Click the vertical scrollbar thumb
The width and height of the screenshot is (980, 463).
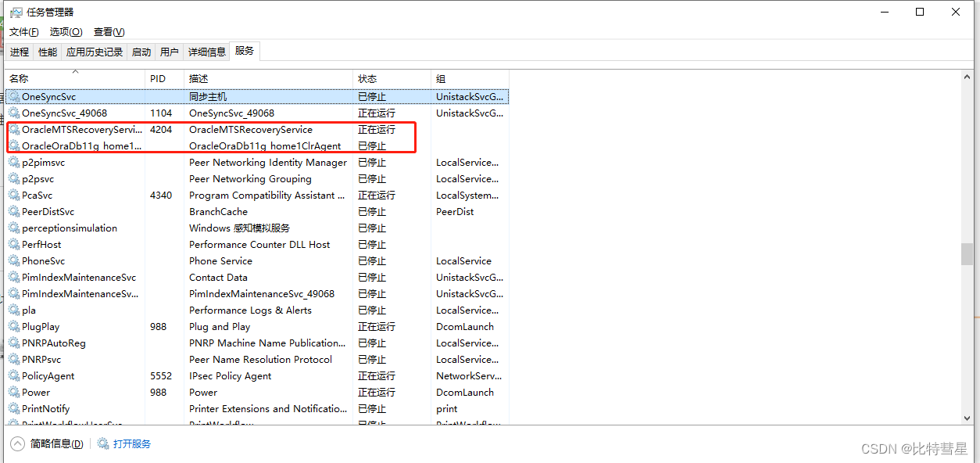(x=967, y=254)
